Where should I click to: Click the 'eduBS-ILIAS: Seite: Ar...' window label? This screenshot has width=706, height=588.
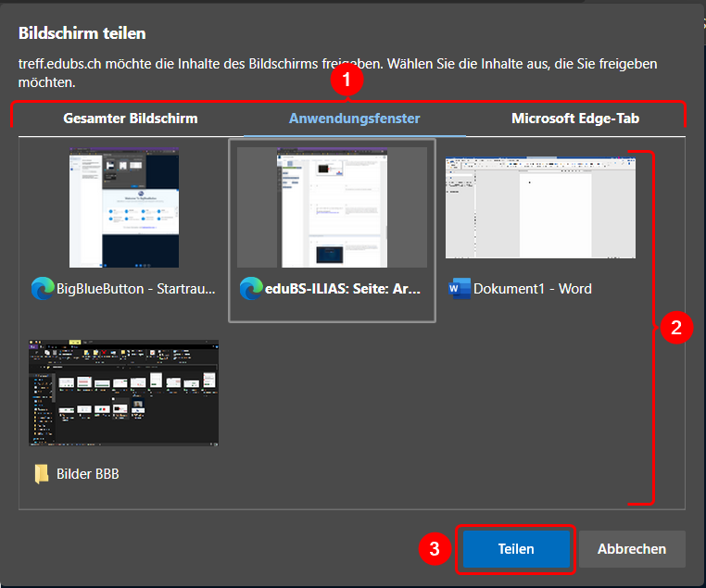343,289
